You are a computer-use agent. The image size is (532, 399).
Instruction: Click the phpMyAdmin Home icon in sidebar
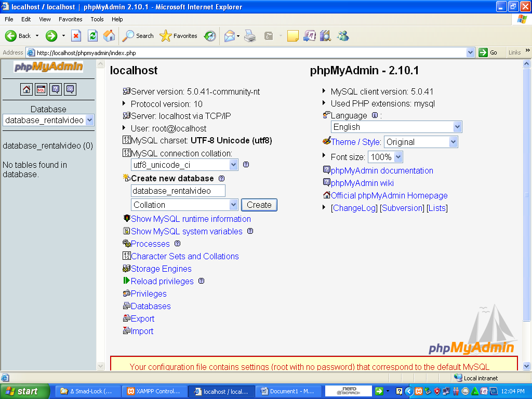(26, 89)
